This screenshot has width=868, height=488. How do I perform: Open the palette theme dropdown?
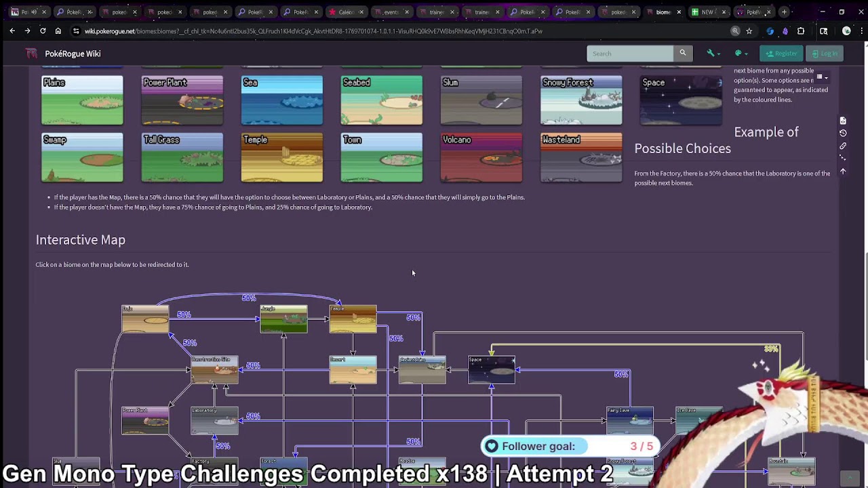click(741, 54)
